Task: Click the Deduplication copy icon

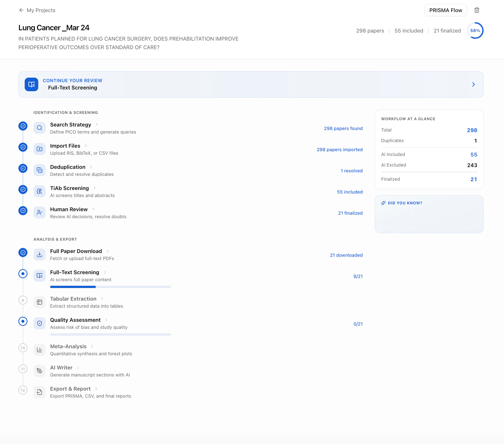Action: [x=40, y=170]
